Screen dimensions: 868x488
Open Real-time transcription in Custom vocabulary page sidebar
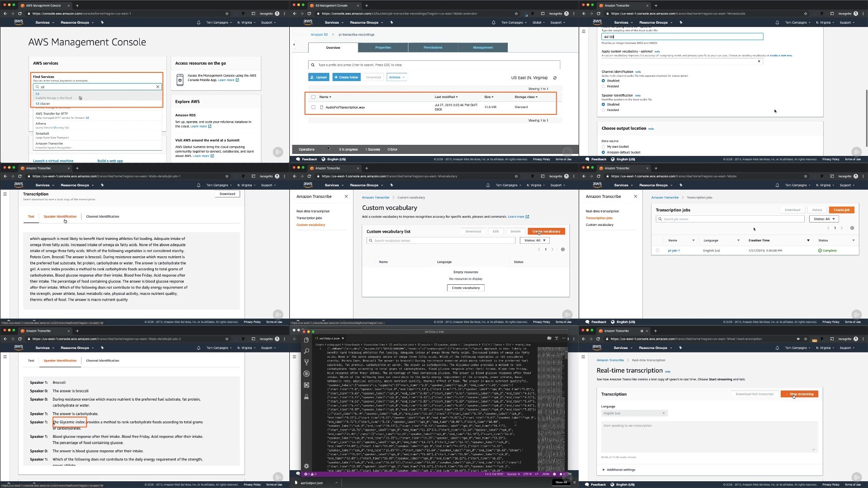[313, 211]
